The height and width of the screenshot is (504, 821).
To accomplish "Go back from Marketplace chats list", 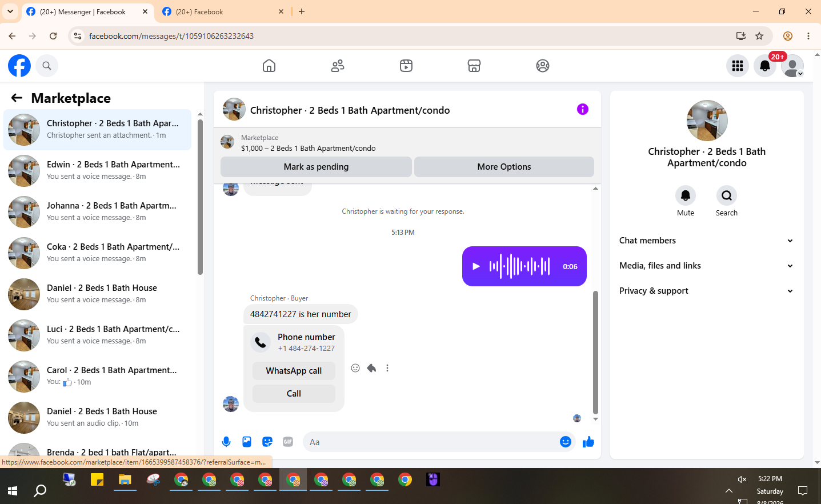I will pos(17,98).
